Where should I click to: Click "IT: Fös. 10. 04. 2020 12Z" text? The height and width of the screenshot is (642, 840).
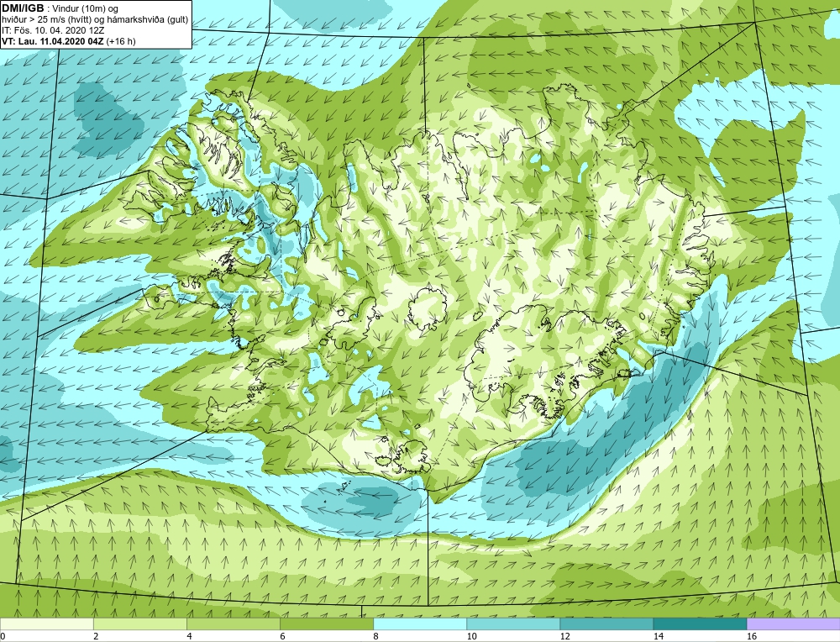pyautogui.click(x=53, y=30)
